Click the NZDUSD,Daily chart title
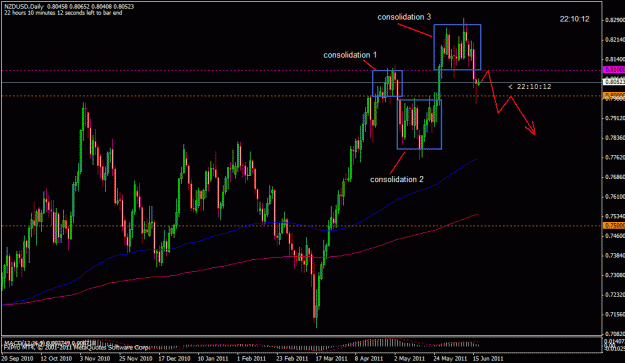This screenshot has height=363, width=625. tap(23, 7)
